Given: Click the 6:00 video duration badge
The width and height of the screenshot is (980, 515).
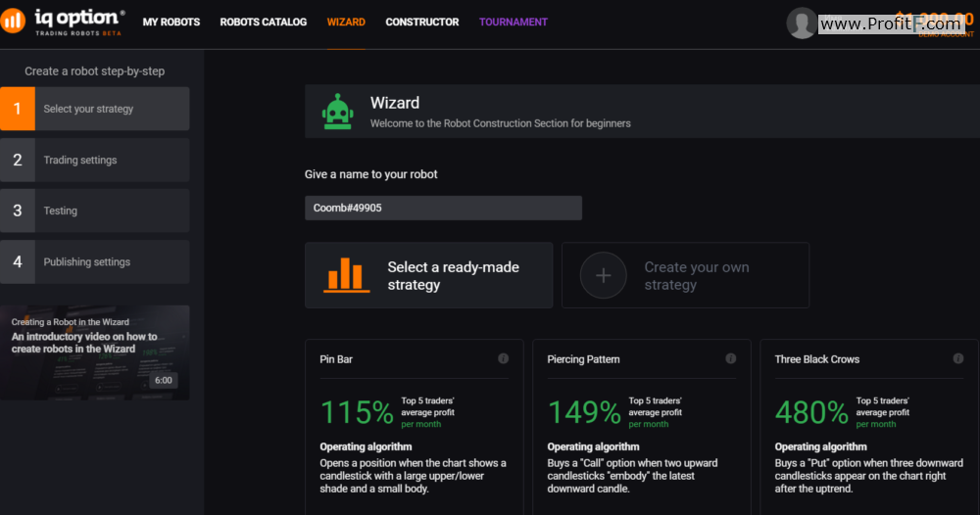Looking at the screenshot, I should (x=163, y=380).
